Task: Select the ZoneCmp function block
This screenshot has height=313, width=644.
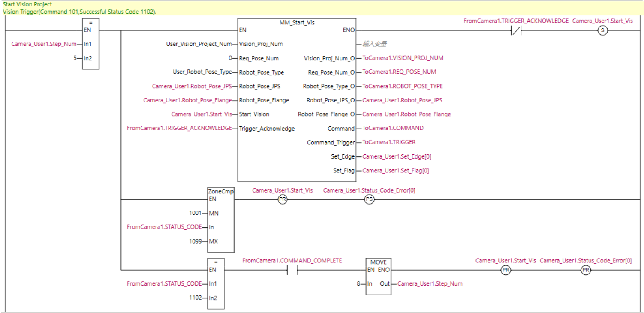Action: pos(221,220)
